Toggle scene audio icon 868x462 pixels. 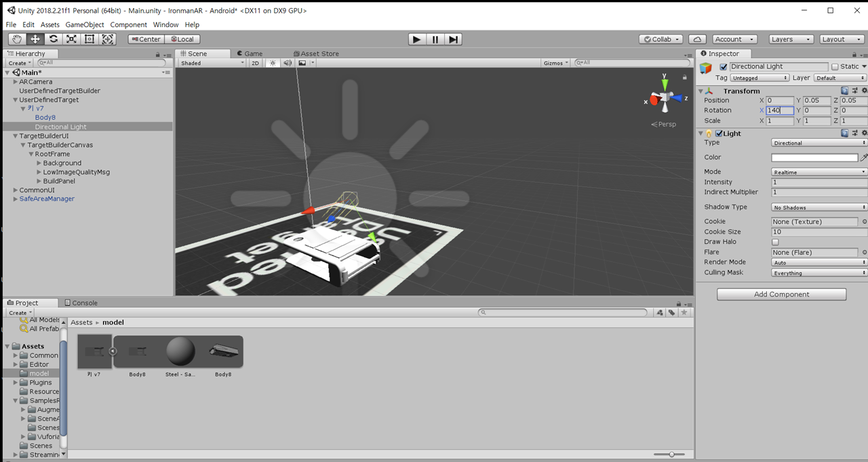288,63
